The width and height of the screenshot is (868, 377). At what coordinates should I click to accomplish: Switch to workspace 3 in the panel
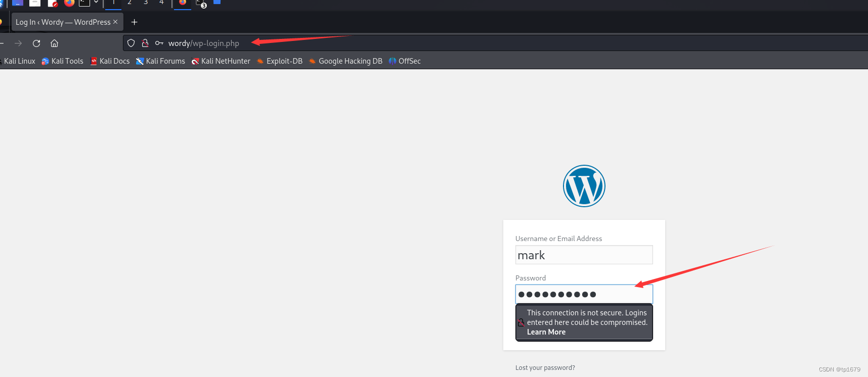coord(146,3)
